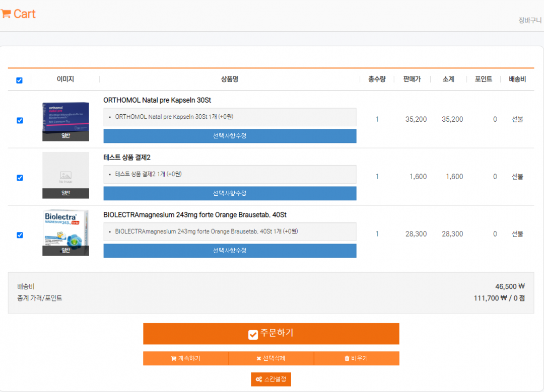544x392 pixels.
Task: Click 선택사항수정 for BIOLECTRA magnesium
Action: (x=230, y=251)
